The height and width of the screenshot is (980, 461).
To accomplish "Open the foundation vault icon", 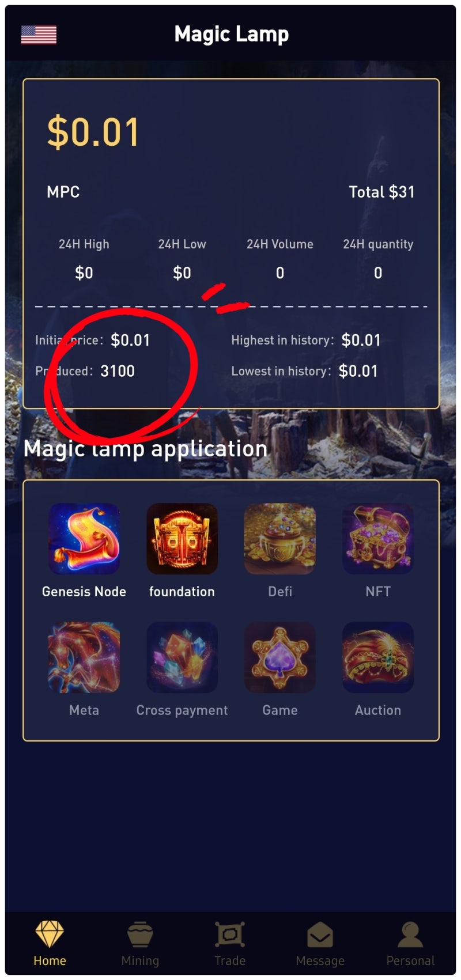I will point(182,539).
